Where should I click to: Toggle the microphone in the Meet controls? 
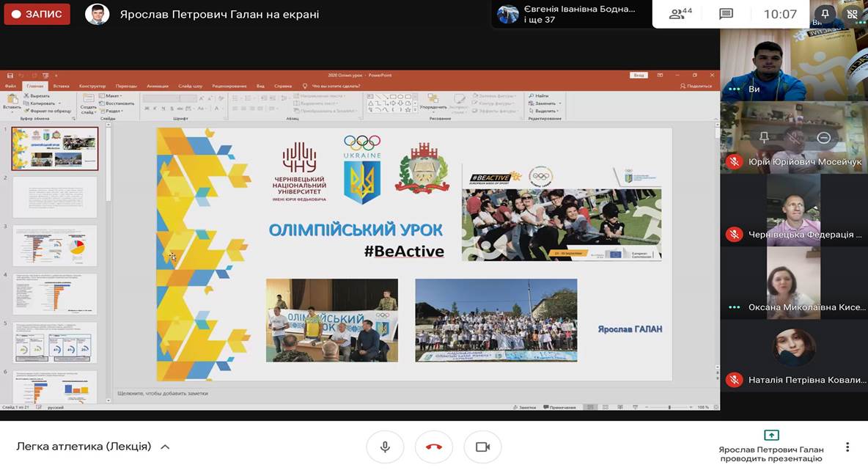(385, 447)
